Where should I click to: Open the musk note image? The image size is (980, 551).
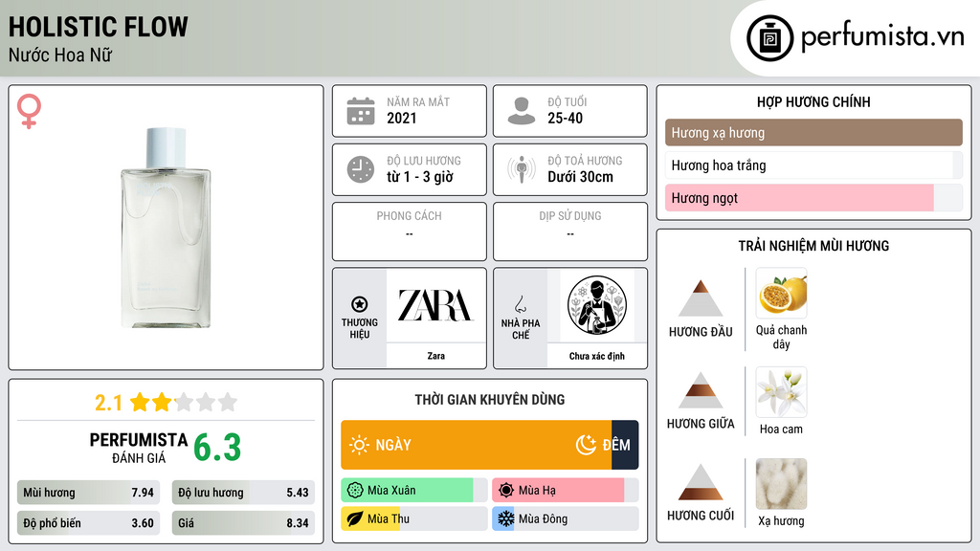(x=781, y=484)
